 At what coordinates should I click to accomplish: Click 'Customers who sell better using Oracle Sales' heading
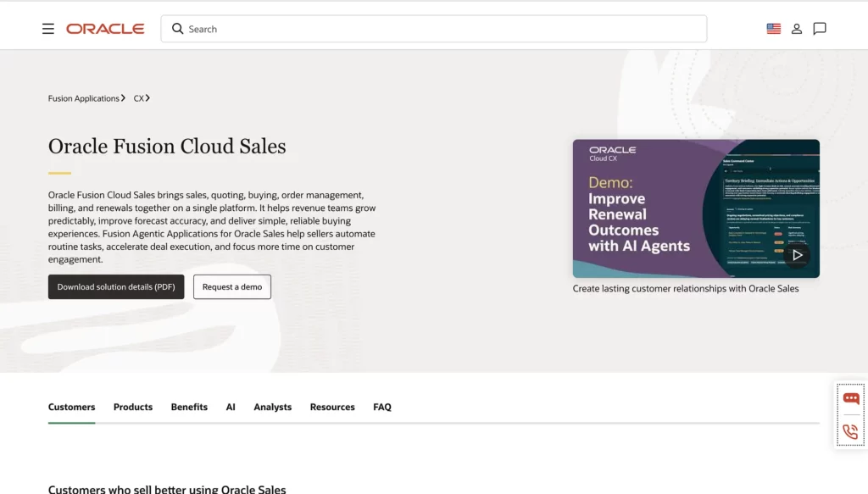tap(167, 490)
